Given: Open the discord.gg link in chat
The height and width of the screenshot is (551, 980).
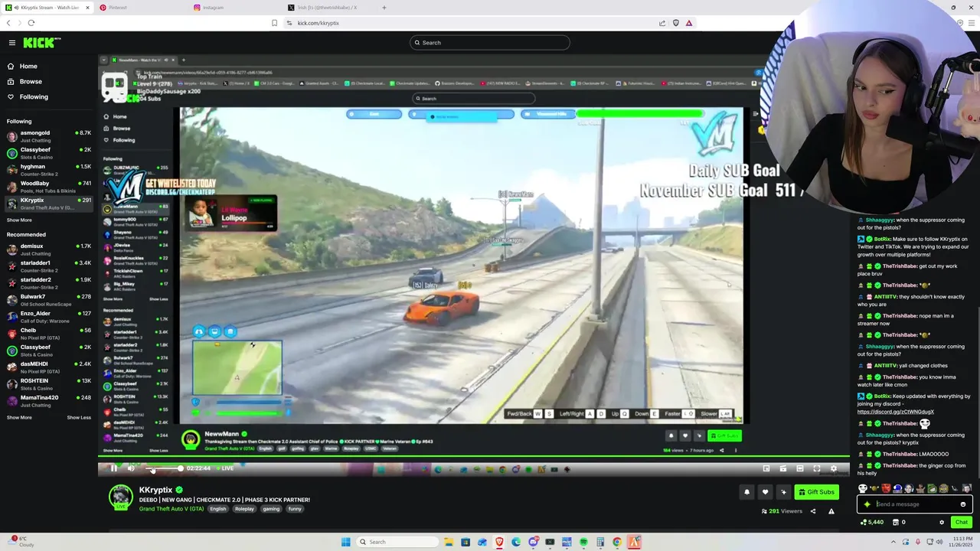Looking at the screenshot, I should click(x=896, y=412).
